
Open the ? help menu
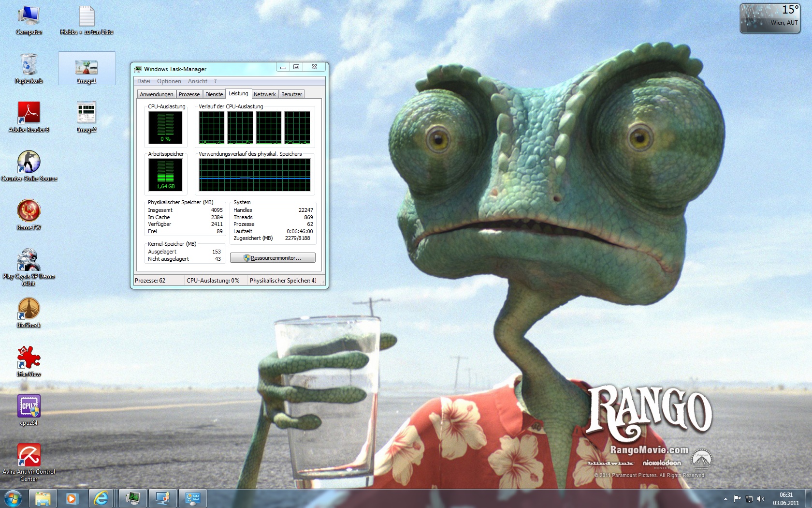coord(216,81)
